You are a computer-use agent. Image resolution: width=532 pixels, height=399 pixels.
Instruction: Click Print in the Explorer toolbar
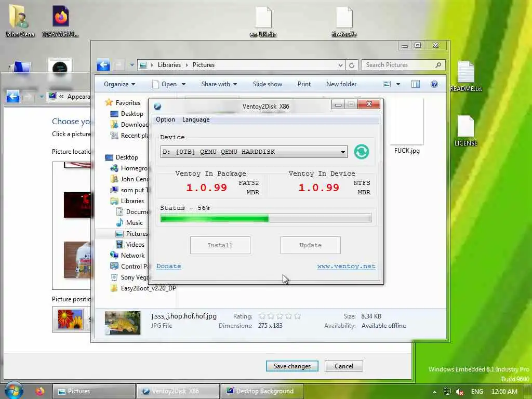tap(304, 84)
